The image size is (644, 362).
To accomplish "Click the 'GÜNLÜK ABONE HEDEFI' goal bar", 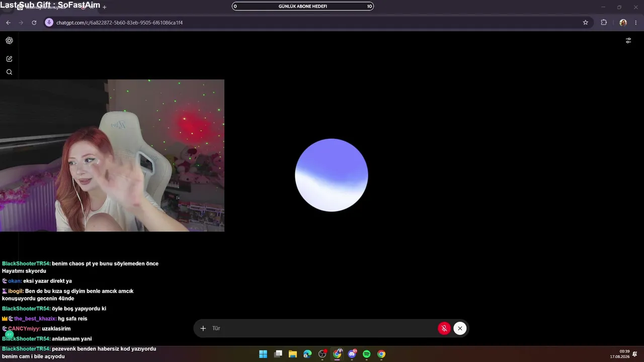I will 303,7.
